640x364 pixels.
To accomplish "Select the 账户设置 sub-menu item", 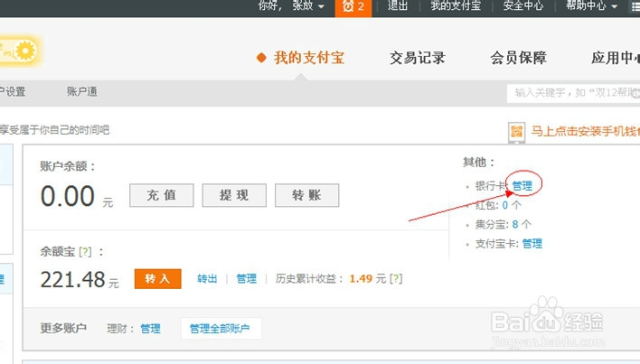I will coord(13,92).
